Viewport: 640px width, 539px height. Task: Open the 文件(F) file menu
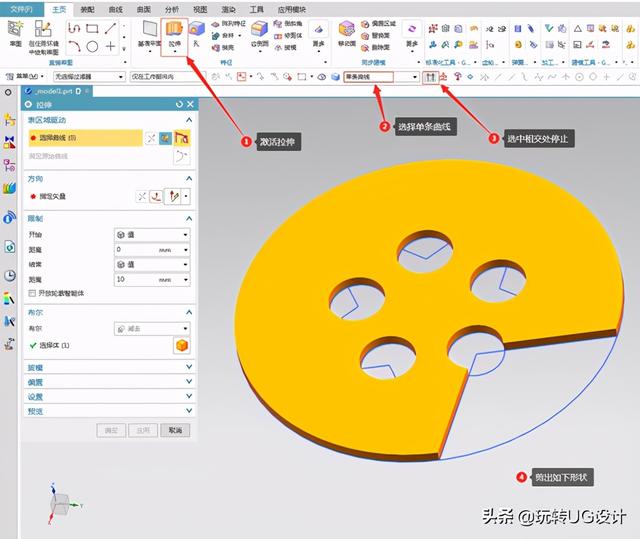point(20,7)
